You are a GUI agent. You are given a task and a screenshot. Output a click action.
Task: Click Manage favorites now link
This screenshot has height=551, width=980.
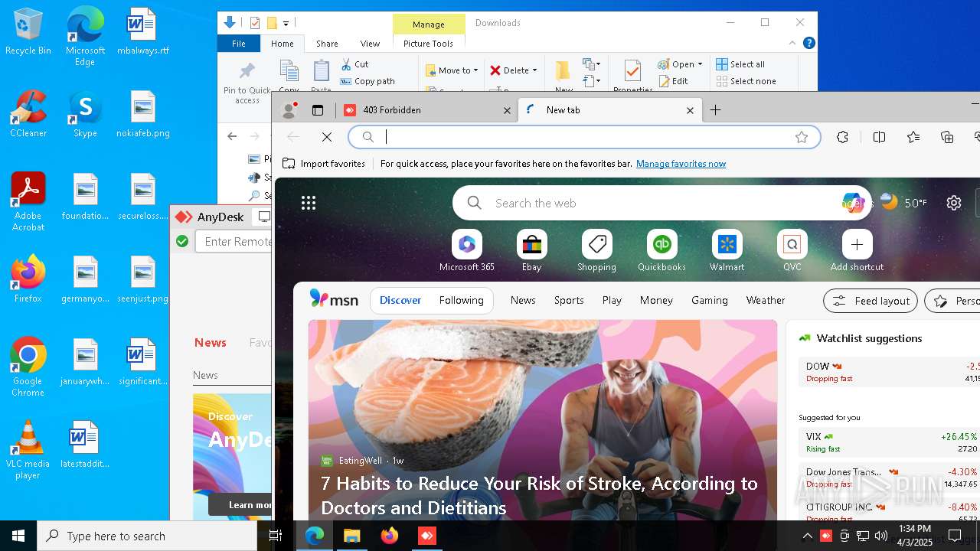pyautogui.click(x=681, y=164)
